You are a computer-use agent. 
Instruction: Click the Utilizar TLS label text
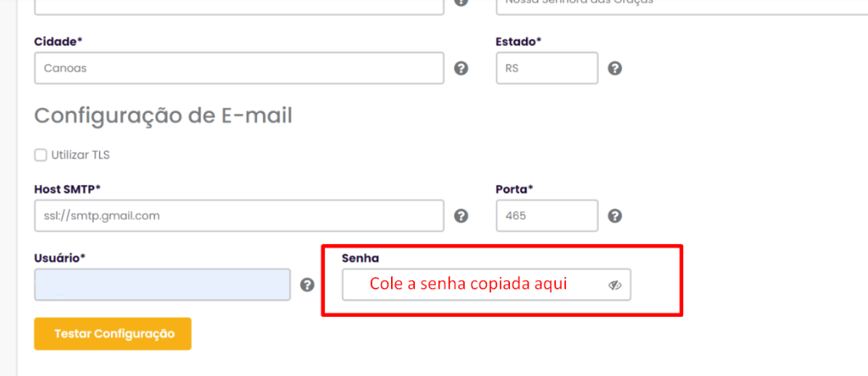point(81,155)
